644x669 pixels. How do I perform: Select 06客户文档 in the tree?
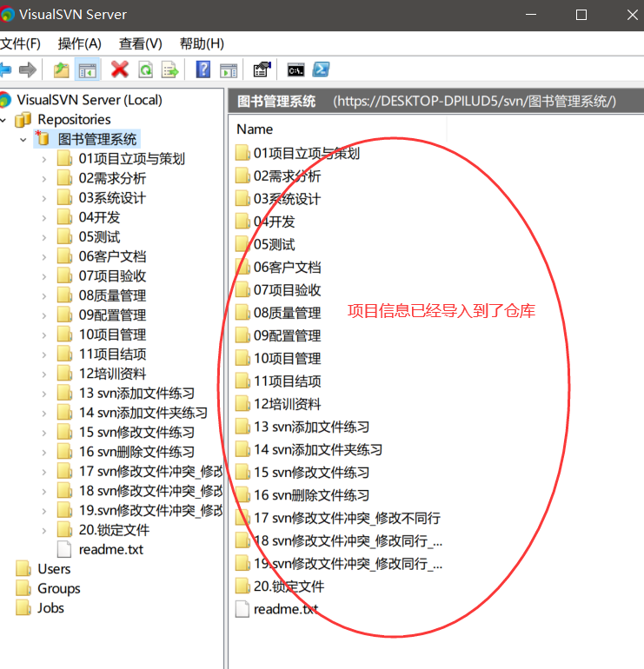[x=112, y=256]
